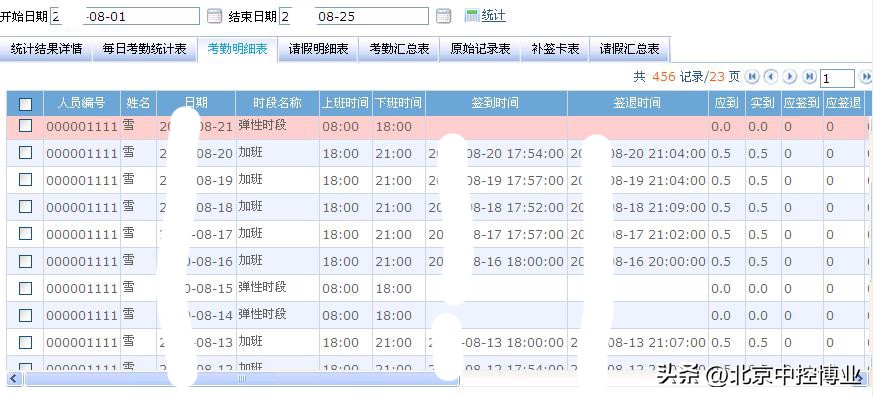
Task: Jump to the last page of records
Action: (x=809, y=76)
